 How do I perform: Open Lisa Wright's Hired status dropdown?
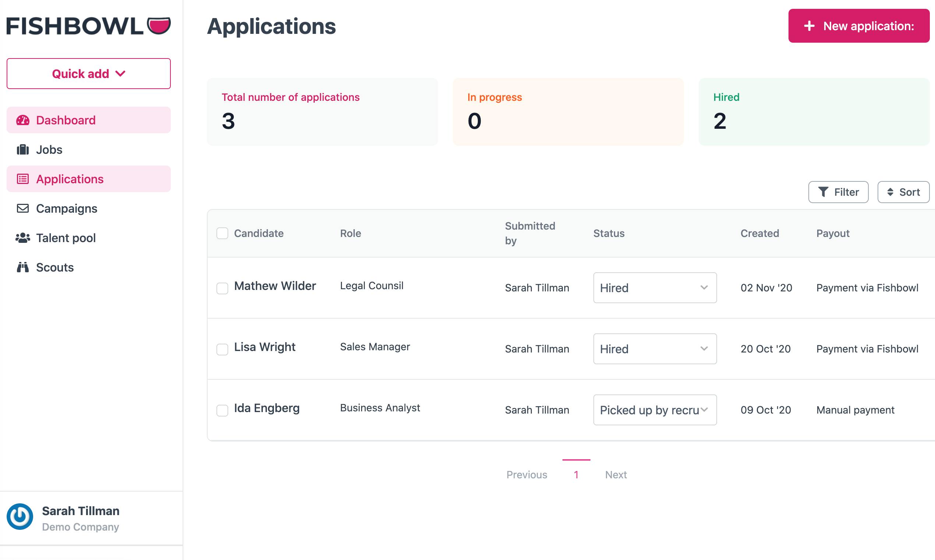click(655, 349)
